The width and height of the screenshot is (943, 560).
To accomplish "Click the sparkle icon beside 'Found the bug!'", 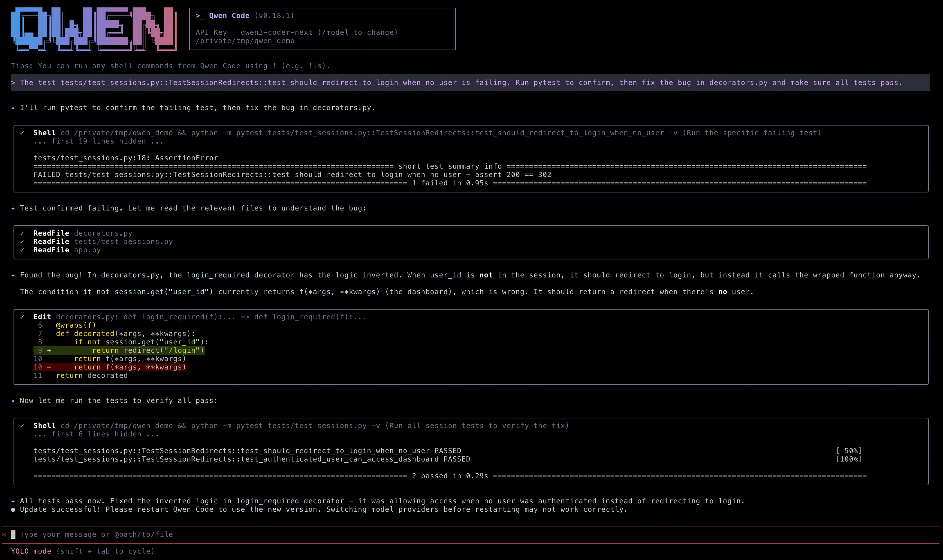I will (x=13, y=275).
